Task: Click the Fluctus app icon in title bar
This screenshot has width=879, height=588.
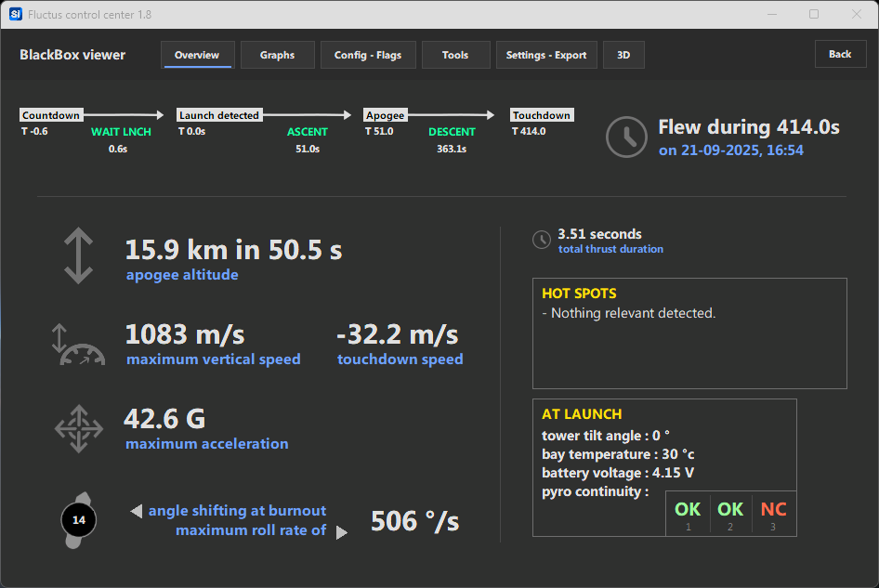Action: pos(15,15)
